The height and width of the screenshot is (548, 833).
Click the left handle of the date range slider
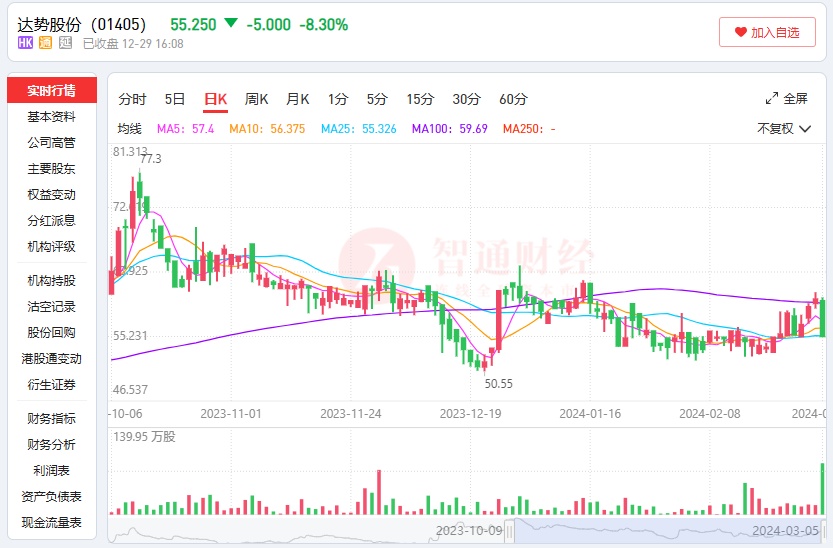click(x=509, y=530)
